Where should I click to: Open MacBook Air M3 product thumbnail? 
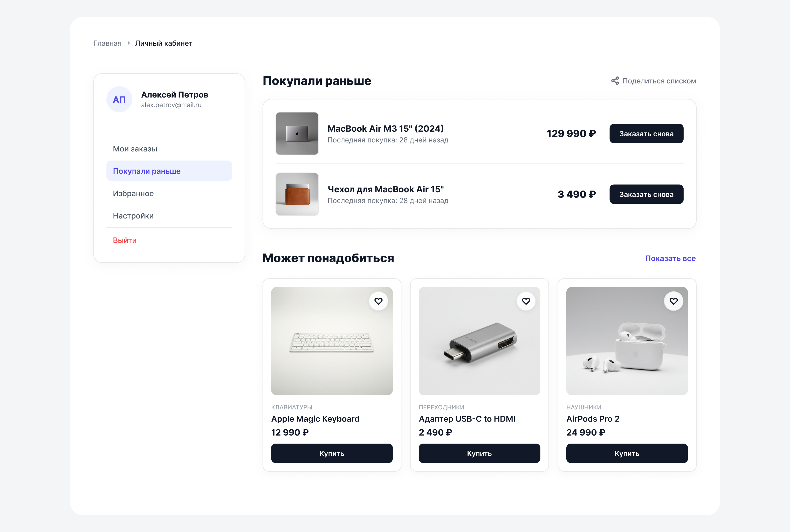click(297, 134)
